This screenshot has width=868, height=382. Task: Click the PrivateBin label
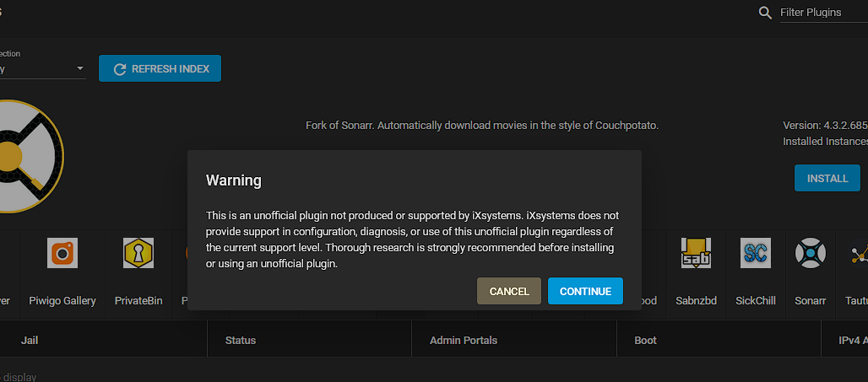(138, 301)
